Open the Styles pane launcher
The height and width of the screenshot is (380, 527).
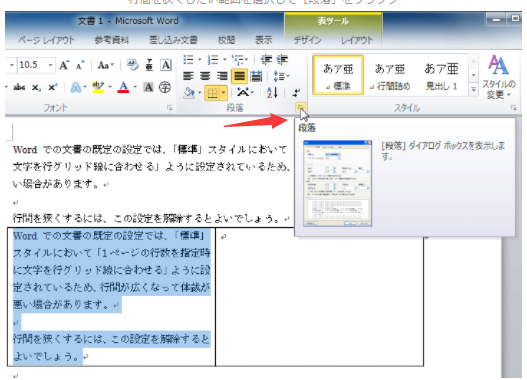[514, 108]
